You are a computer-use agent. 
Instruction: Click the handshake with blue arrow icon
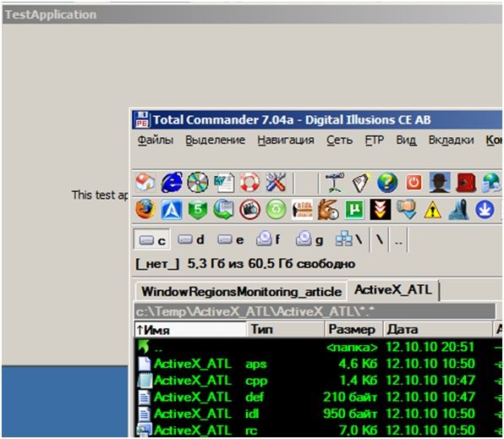[x=407, y=210]
